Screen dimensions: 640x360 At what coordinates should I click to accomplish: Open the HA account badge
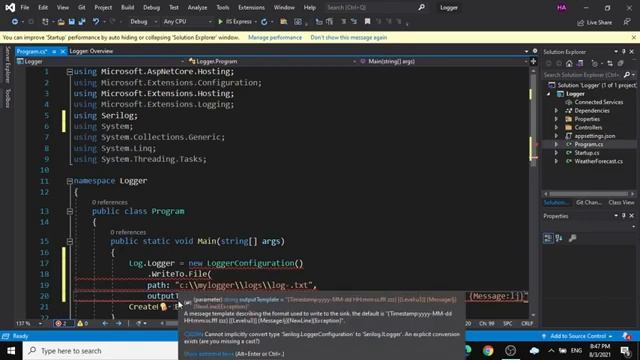coord(562,7)
